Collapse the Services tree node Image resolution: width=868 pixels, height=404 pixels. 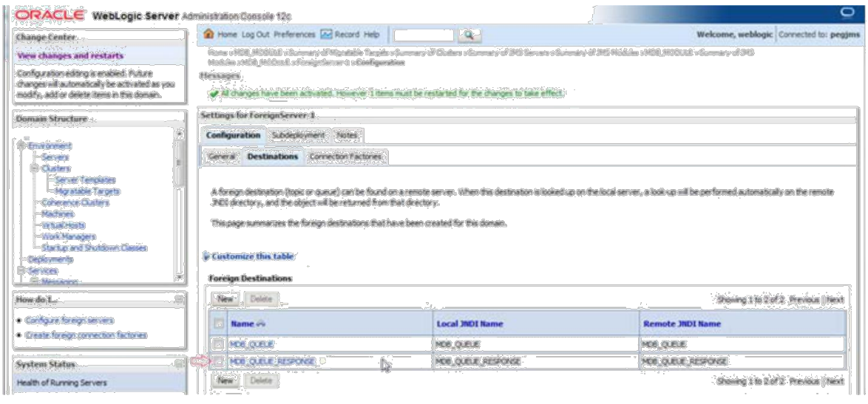click(x=22, y=271)
